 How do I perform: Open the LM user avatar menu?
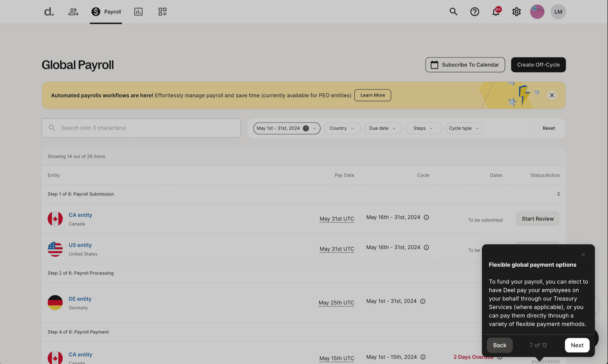(558, 12)
